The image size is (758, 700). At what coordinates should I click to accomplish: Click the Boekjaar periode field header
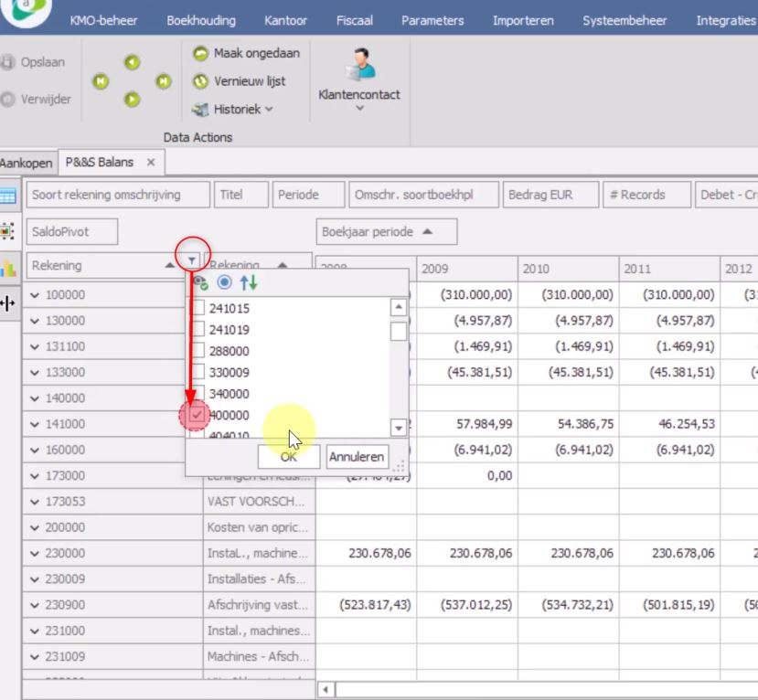387,232
